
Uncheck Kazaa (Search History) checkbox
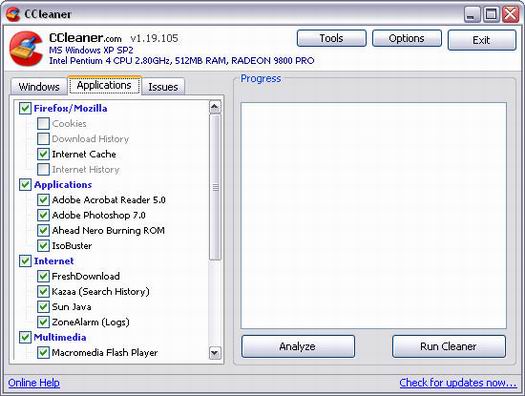click(x=43, y=291)
